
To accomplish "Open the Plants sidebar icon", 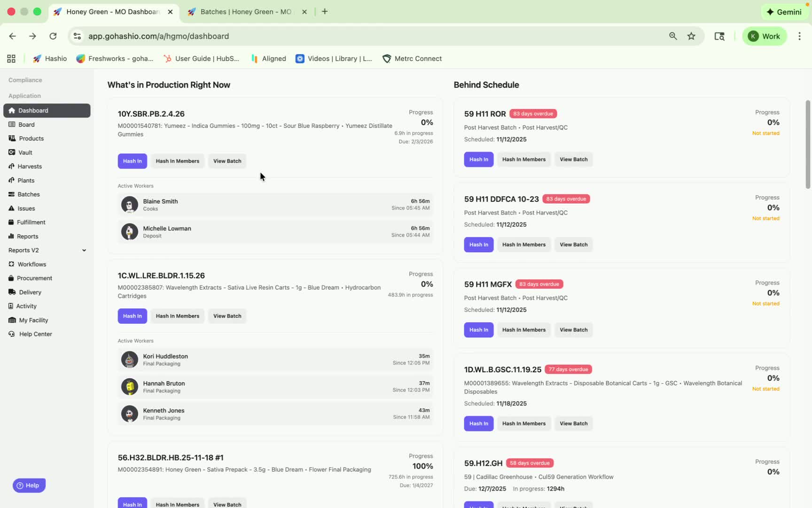I will tap(11, 180).
